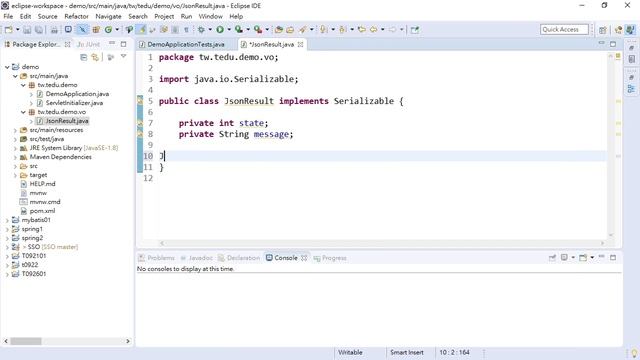Image resolution: width=640 pixels, height=360 pixels.
Task: Click the Open Type toolbar icon
Action: click(x=279, y=29)
